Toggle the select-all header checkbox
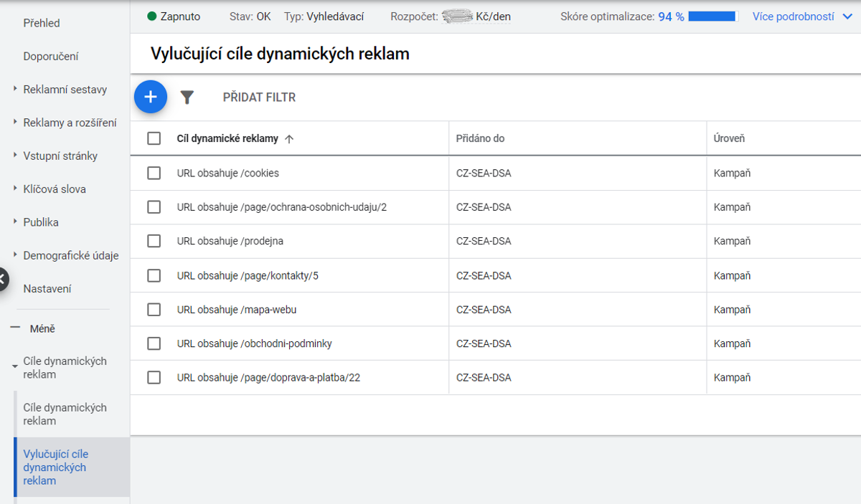 [x=154, y=138]
